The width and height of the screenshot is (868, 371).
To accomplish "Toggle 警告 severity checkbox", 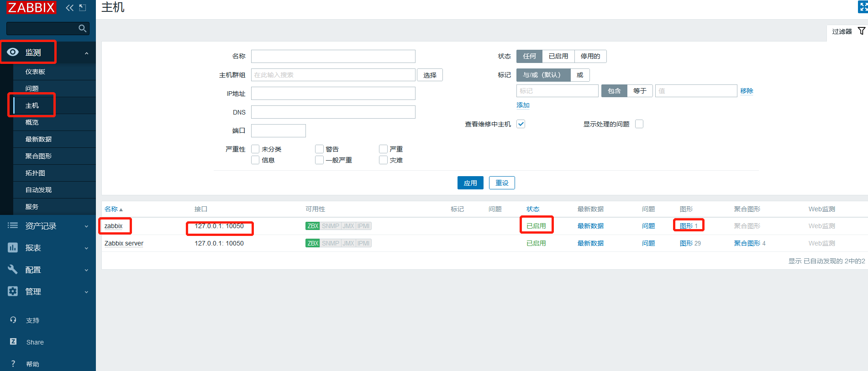I will 319,149.
